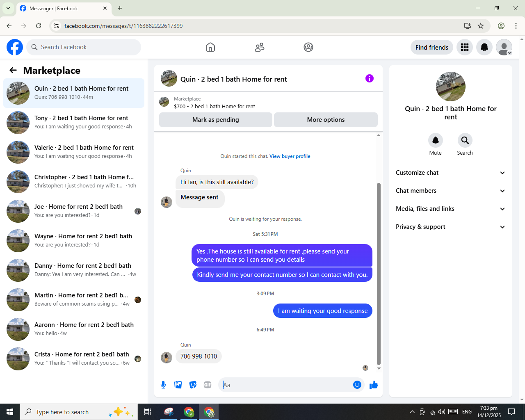Viewport: 525px width, 420px height.
Task: Click the browser address bar URL
Action: pyautogui.click(x=123, y=26)
